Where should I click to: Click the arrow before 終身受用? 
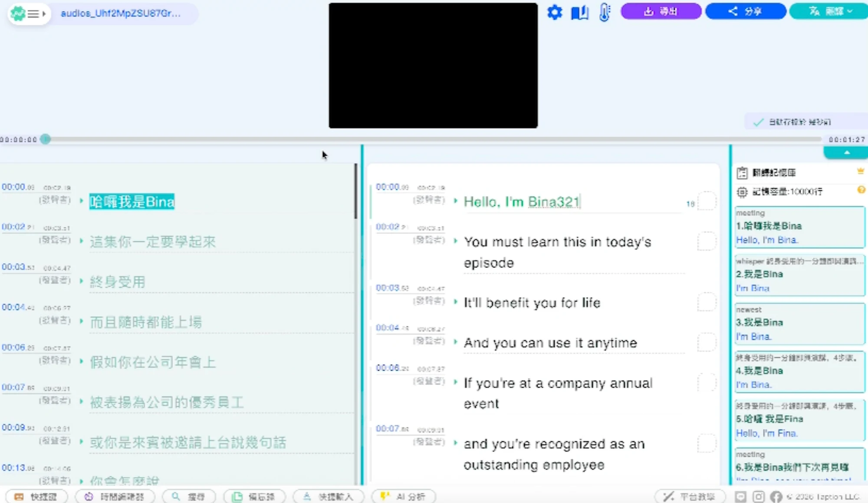[81, 281]
